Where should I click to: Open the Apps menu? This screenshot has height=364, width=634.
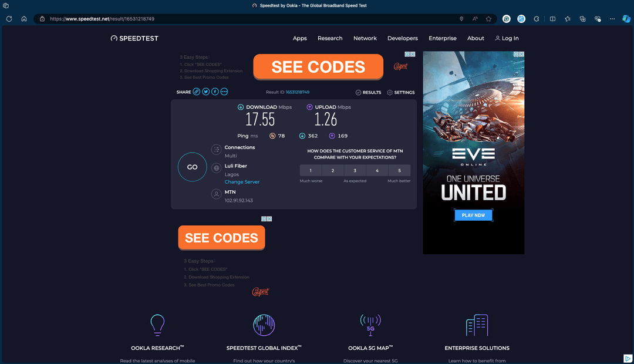click(299, 38)
